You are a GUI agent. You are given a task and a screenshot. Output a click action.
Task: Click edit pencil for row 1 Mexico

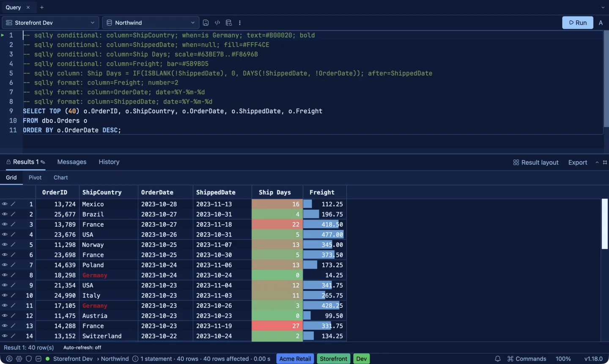click(13, 204)
